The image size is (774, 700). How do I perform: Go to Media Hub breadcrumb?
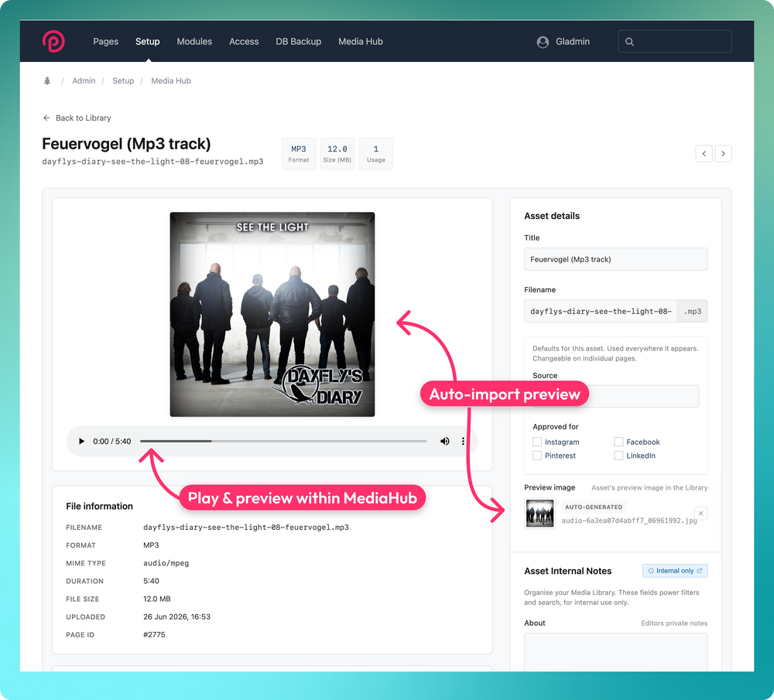171,81
